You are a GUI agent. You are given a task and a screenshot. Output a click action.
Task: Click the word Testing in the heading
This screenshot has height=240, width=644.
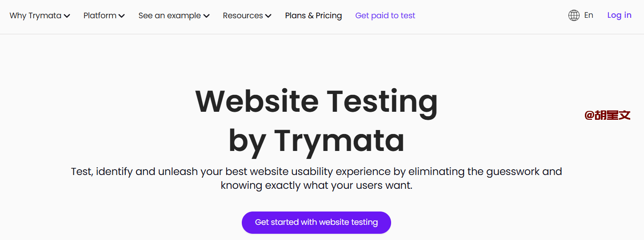tap(382, 101)
